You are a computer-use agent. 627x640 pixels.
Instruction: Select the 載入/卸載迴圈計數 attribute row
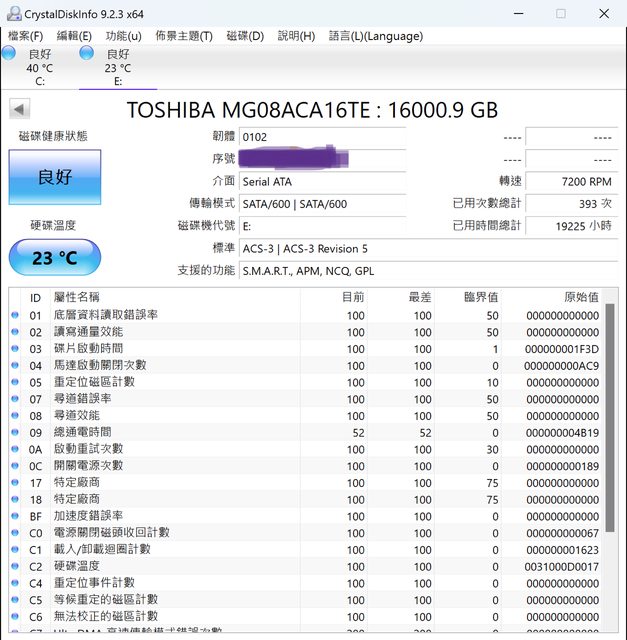pyautogui.click(x=306, y=549)
